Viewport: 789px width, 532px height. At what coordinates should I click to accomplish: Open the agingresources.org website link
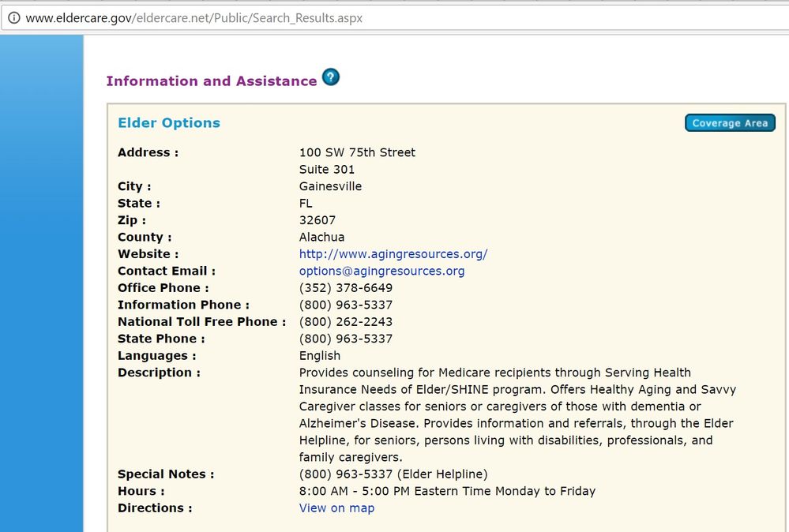pyautogui.click(x=393, y=254)
